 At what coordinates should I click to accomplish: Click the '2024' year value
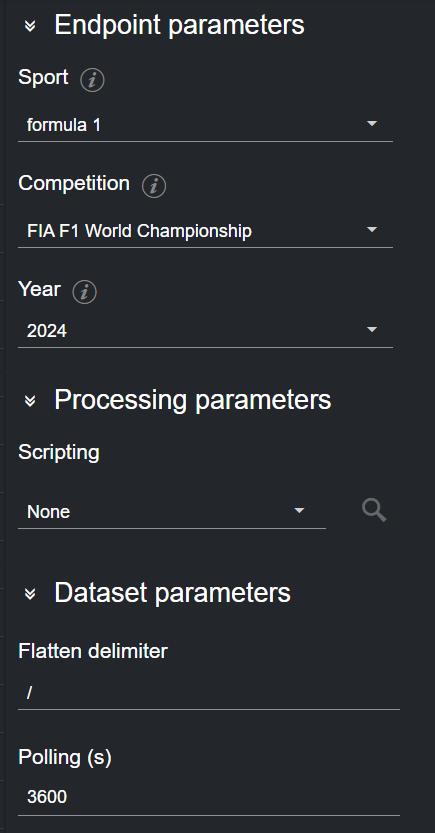point(47,331)
